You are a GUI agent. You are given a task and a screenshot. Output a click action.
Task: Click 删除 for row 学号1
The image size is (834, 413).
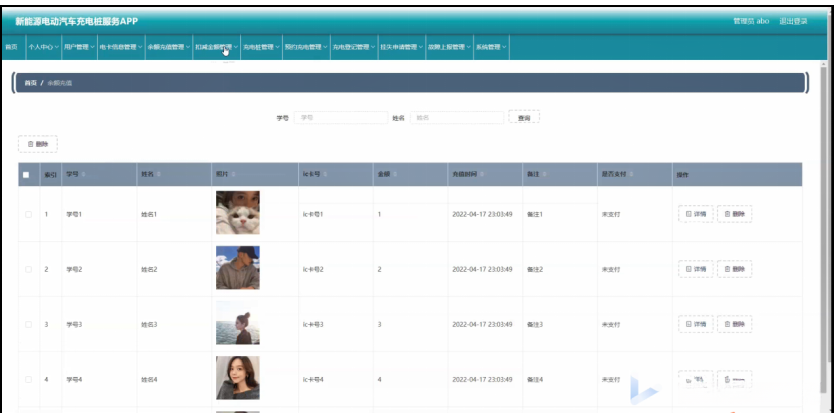(735, 214)
